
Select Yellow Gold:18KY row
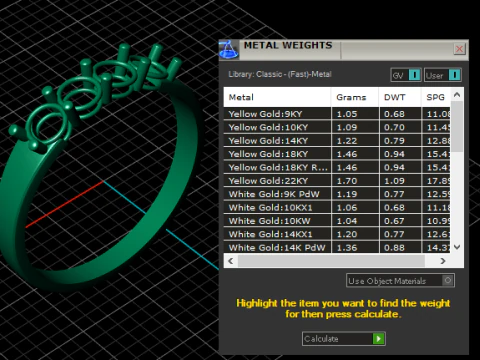pos(337,154)
